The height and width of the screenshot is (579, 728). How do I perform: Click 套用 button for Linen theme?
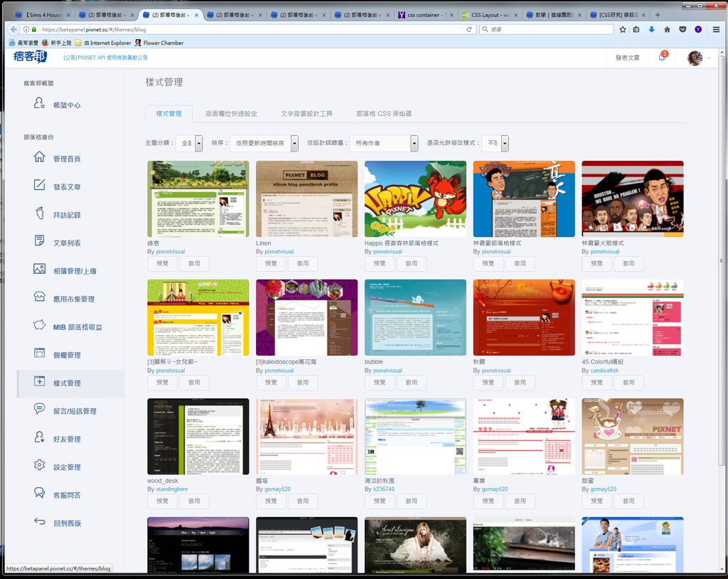click(x=303, y=263)
